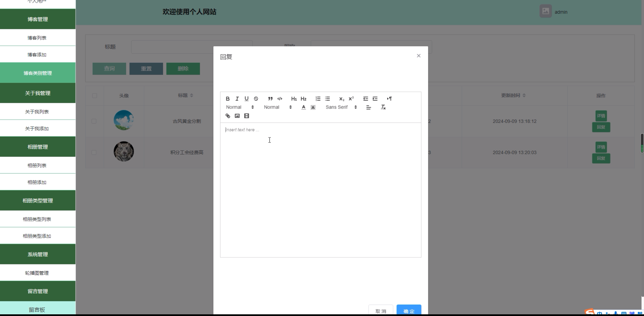Select the checkbox for 积分工会经费高 row

point(94,152)
